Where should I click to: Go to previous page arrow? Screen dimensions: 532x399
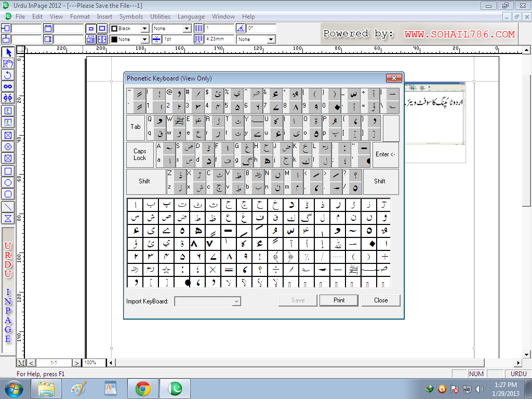point(31,363)
